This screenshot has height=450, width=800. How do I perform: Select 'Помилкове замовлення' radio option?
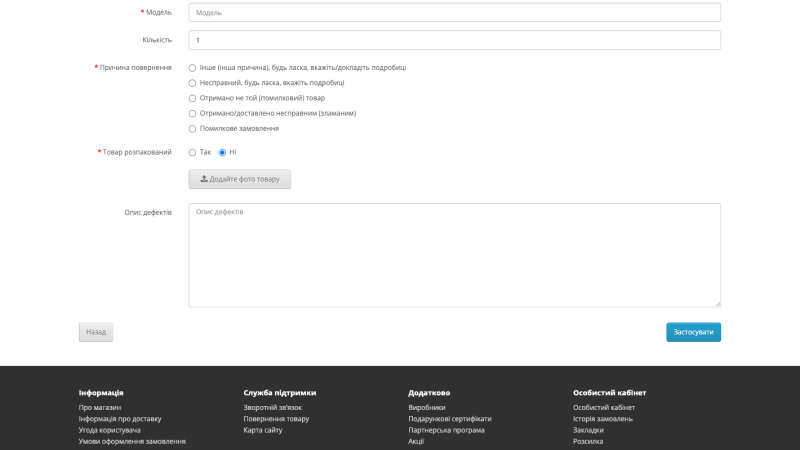pyautogui.click(x=192, y=129)
